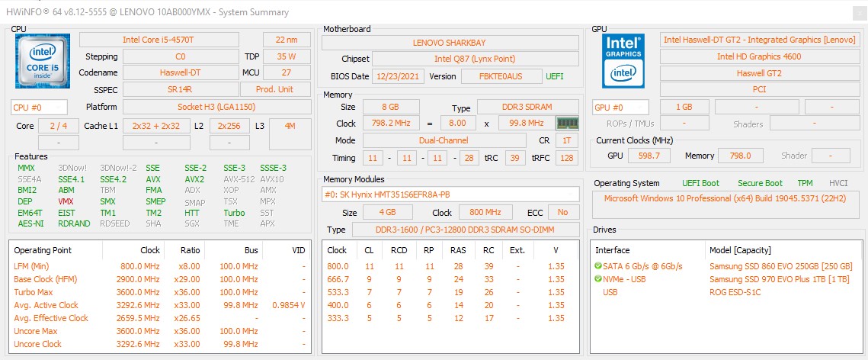The image size is (868, 360).
Task: Click the Base Clock (HFM) row
Action: tap(159, 279)
